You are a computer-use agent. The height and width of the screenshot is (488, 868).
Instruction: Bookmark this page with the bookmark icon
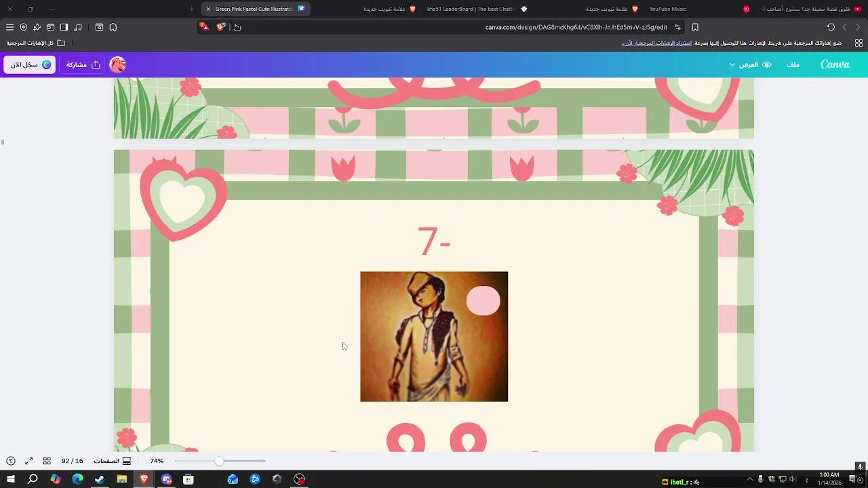[x=695, y=27]
